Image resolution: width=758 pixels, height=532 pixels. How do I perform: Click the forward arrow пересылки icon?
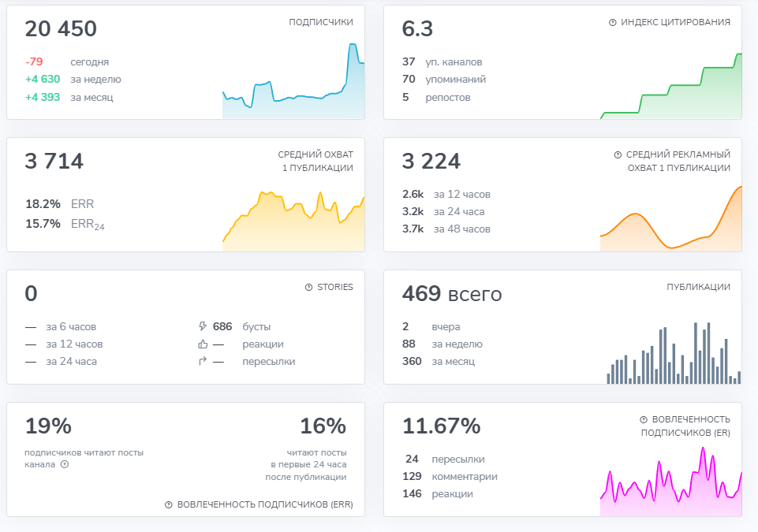click(203, 361)
